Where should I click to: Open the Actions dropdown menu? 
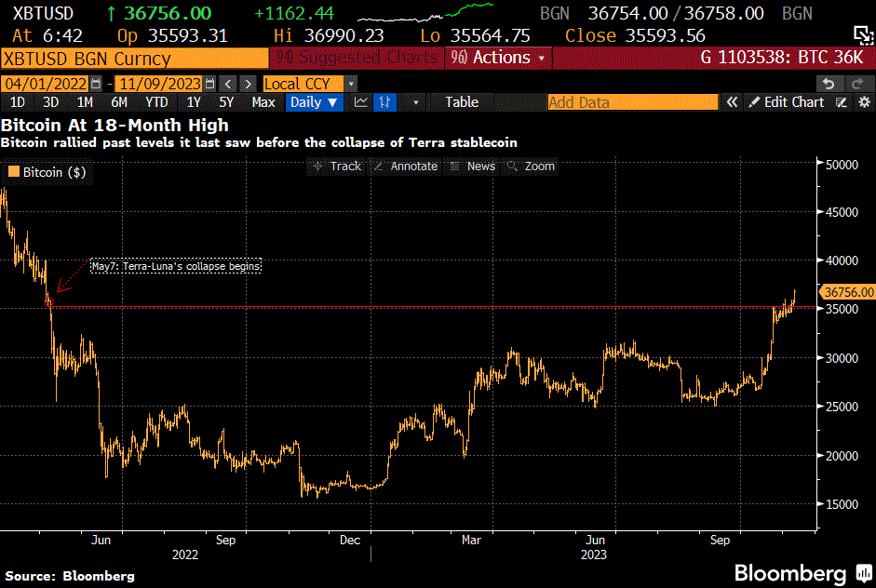498,58
